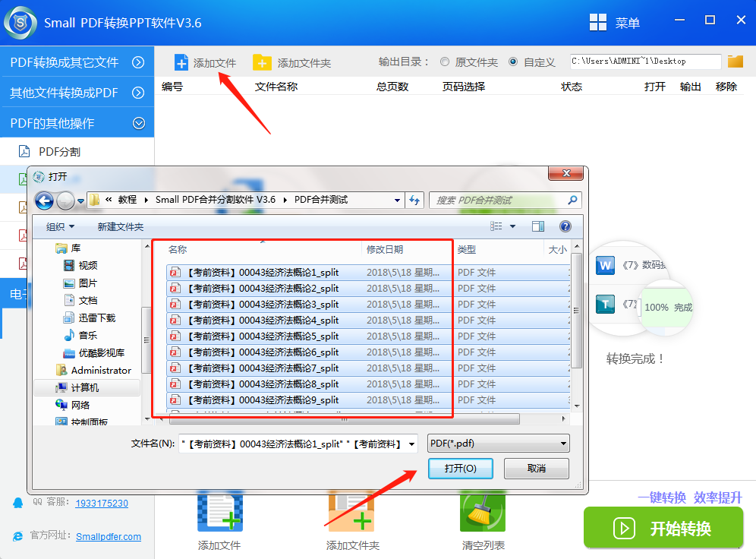Click the Back arrow in the Open dialog

(44, 201)
